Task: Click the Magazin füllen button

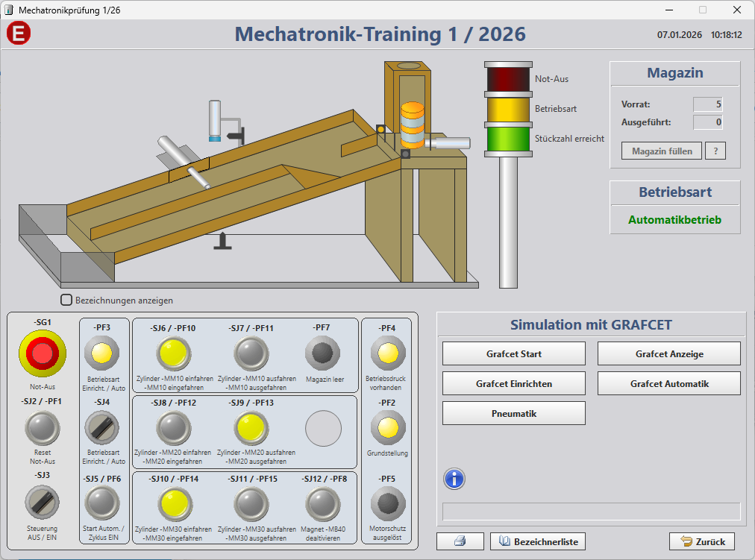Action: tap(661, 151)
